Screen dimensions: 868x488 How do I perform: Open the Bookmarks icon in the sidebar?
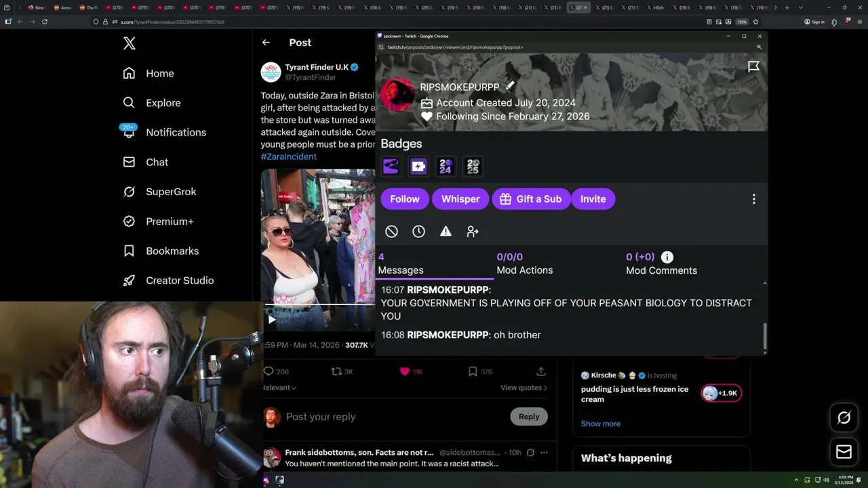click(129, 251)
